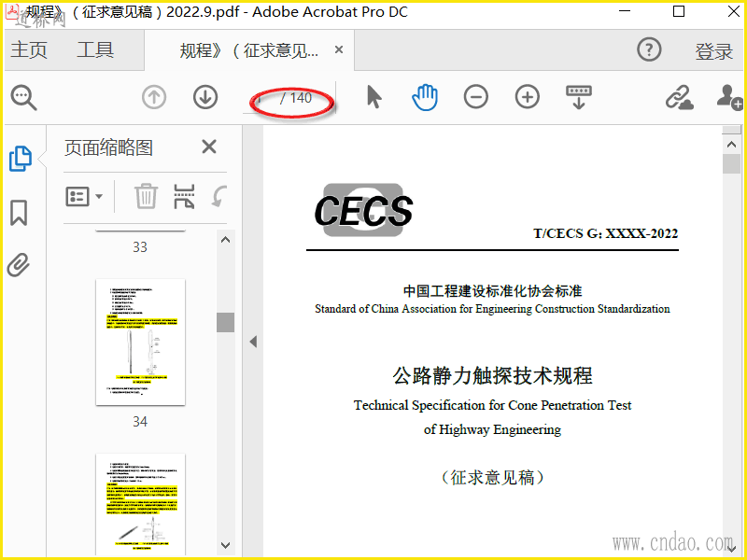Select the arrow selection tool
This screenshot has width=747, height=560.
(x=374, y=97)
